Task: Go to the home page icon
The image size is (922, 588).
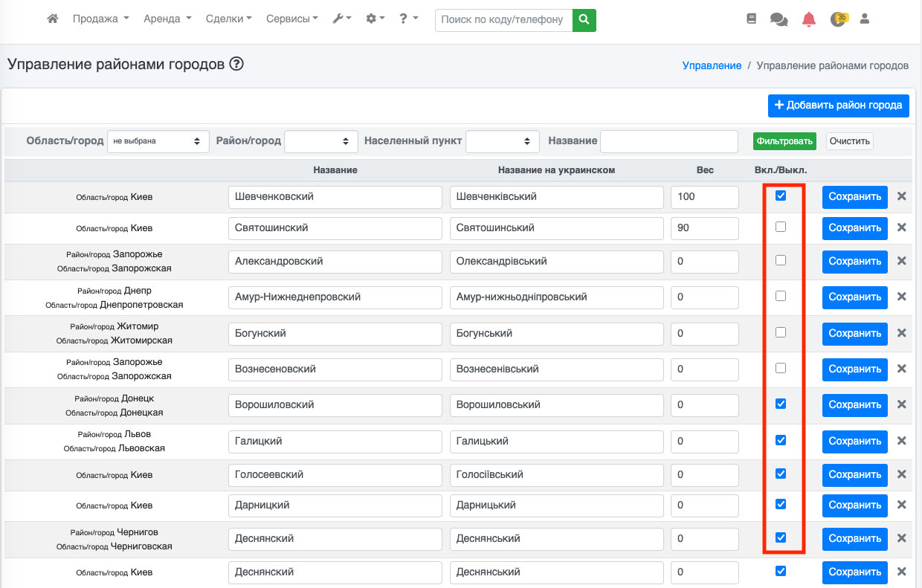Action: [x=53, y=19]
